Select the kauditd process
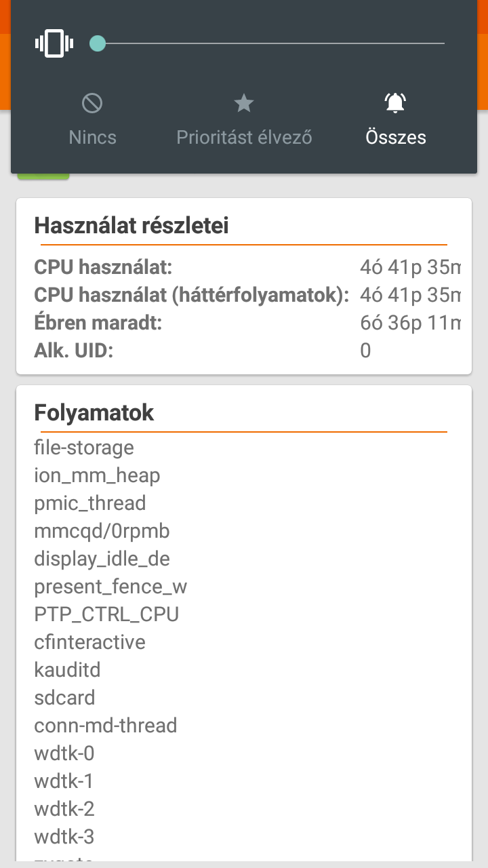The image size is (488, 868). (67, 670)
